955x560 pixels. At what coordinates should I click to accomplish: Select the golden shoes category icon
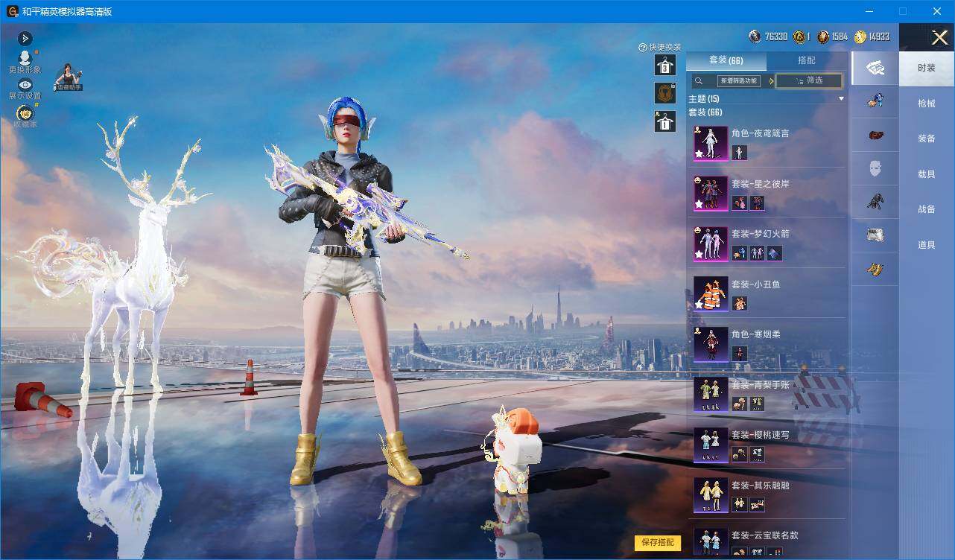pos(875,269)
